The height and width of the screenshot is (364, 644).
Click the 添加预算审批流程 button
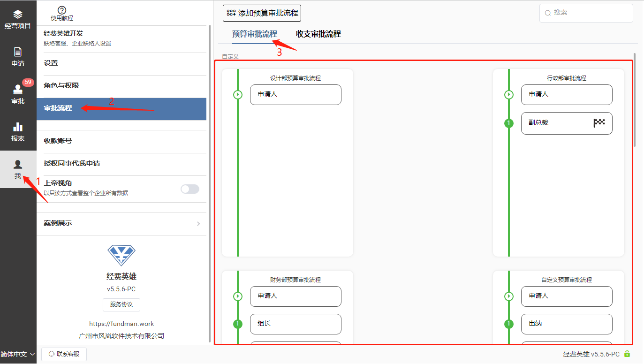262,13
